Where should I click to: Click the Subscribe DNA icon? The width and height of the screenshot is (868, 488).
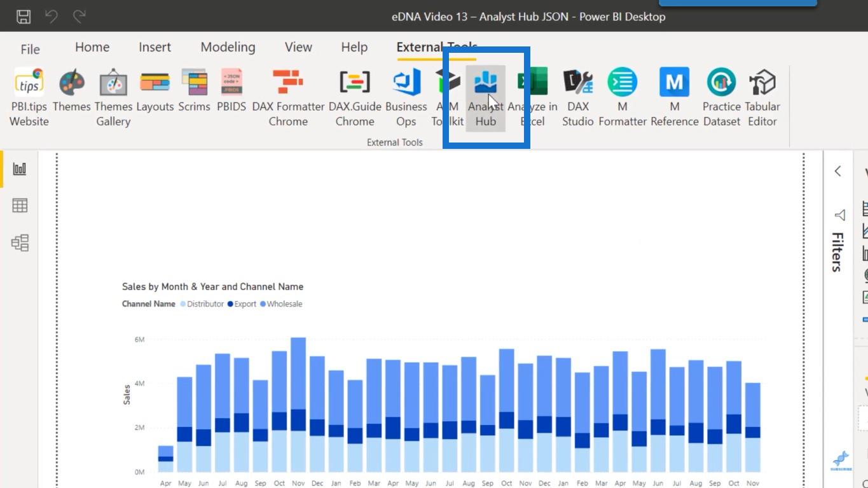(x=841, y=461)
